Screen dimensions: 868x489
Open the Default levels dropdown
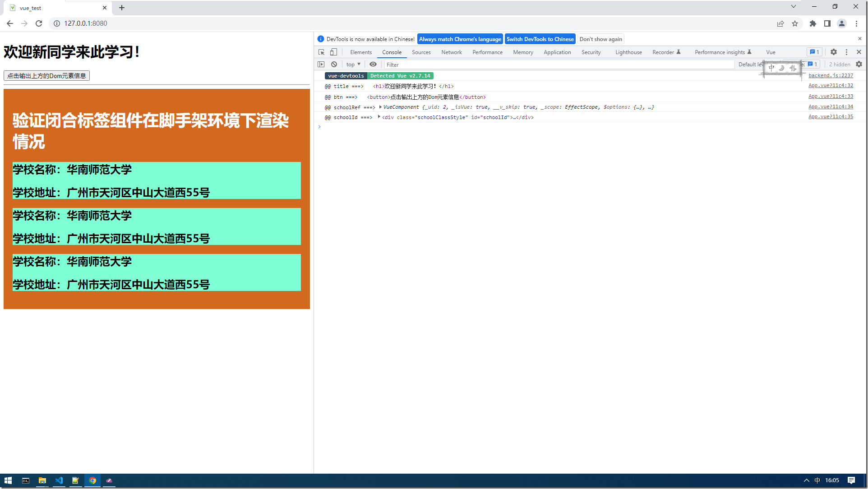[x=750, y=65]
